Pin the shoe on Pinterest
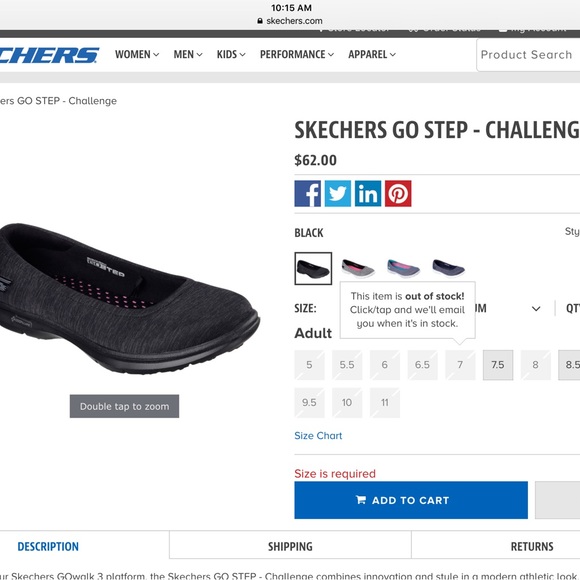 click(x=398, y=193)
